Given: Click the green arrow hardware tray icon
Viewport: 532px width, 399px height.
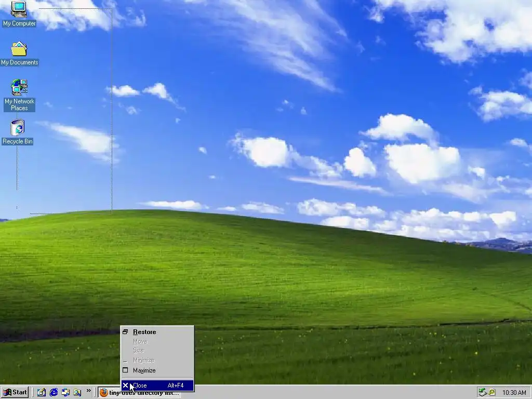Looking at the screenshot, I should (483, 393).
